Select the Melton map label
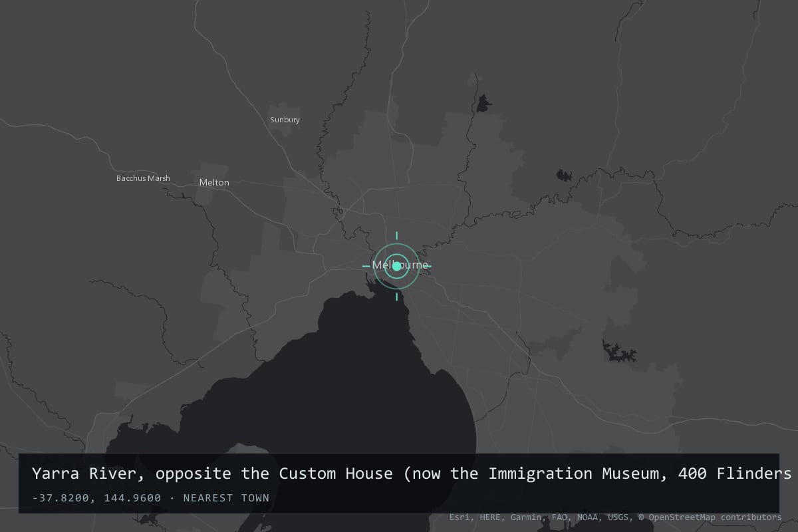The width and height of the screenshot is (798, 532). 214,182
